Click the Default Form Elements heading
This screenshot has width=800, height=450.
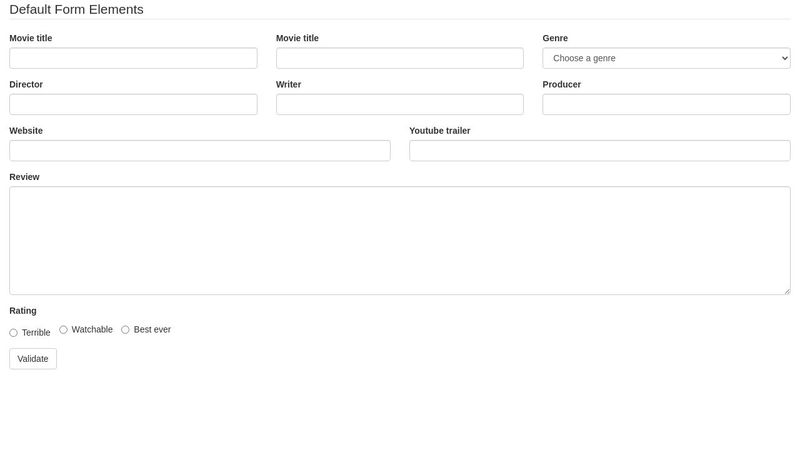(x=76, y=10)
